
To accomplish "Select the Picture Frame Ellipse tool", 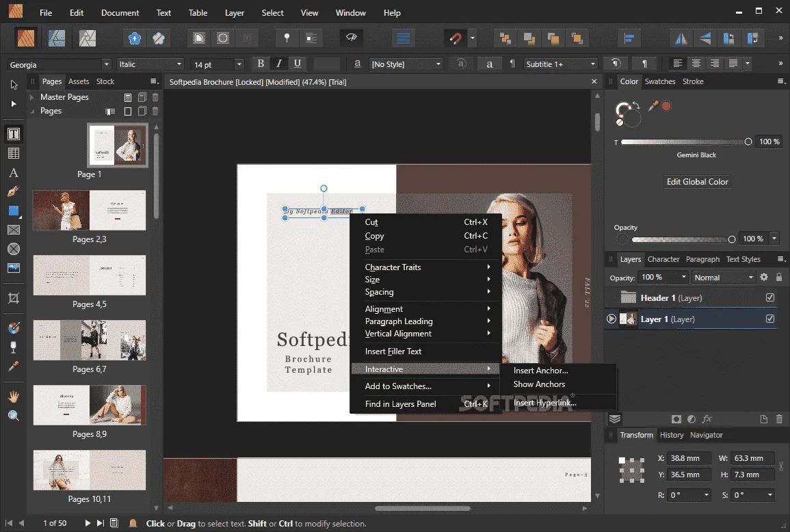I will [x=14, y=249].
